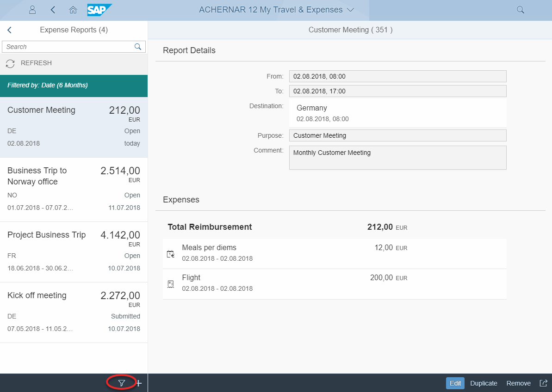
Task: Click the SAP logo
Action: (99, 10)
